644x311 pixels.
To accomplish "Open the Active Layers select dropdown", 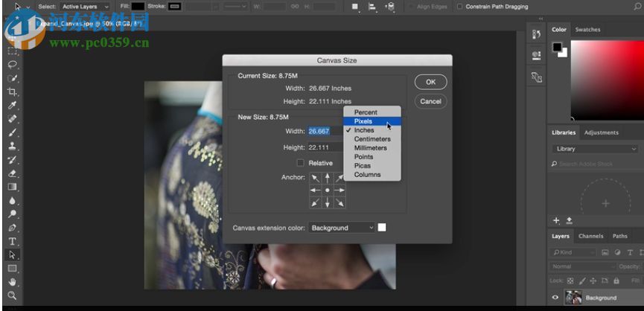I will pos(85,7).
